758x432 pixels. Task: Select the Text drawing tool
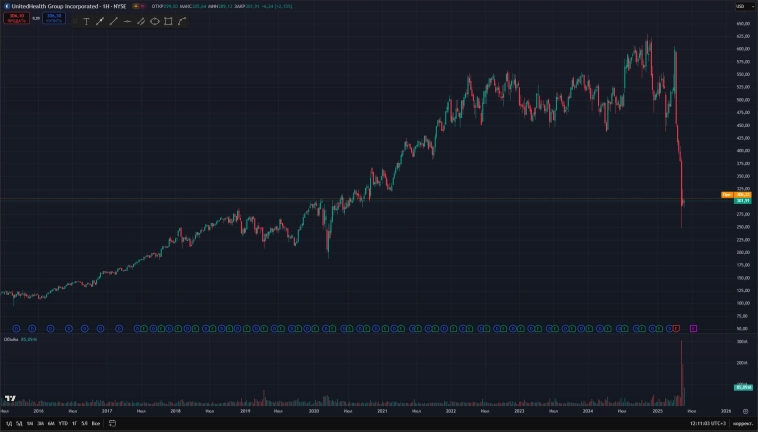pos(87,21)
